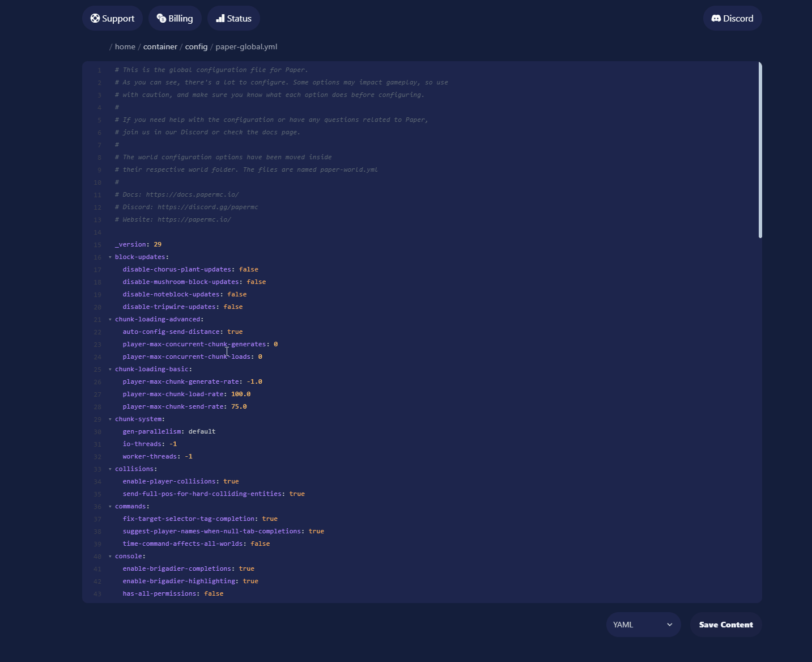Fold the chunk-loading-basic section

[110, 370]
